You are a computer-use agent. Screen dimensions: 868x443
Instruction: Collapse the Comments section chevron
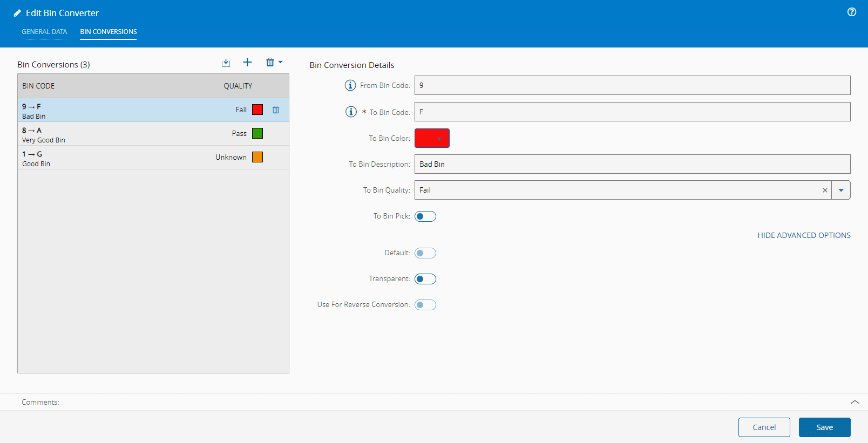[855, 402]
